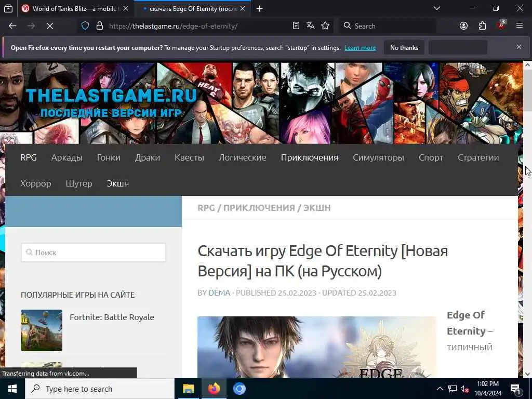Open Windows notification center icon
The image size is (532, 399).
coord(516,389)
